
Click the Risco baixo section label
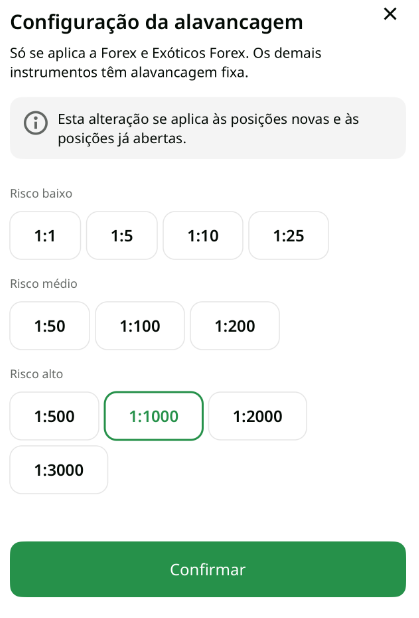pos(41,194)
